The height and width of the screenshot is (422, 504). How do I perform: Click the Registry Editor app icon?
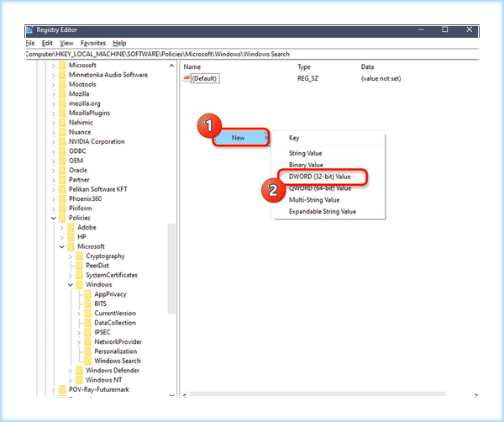click(29, 30)
